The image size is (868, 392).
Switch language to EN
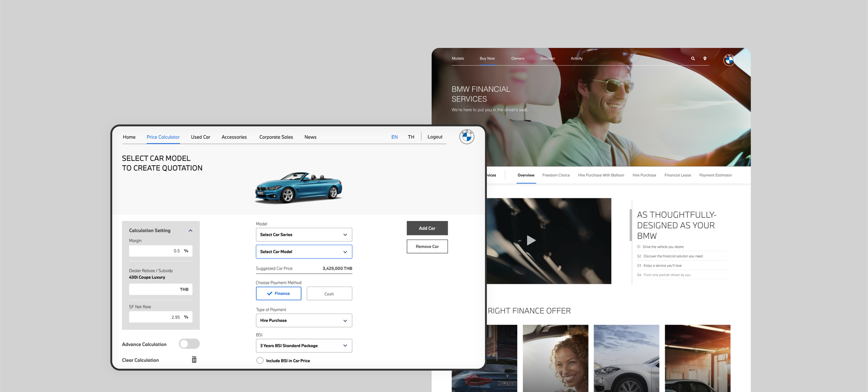pos(394,137)
